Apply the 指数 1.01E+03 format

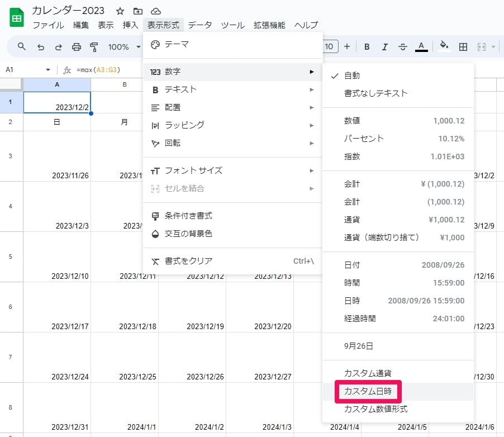[398, 156]
